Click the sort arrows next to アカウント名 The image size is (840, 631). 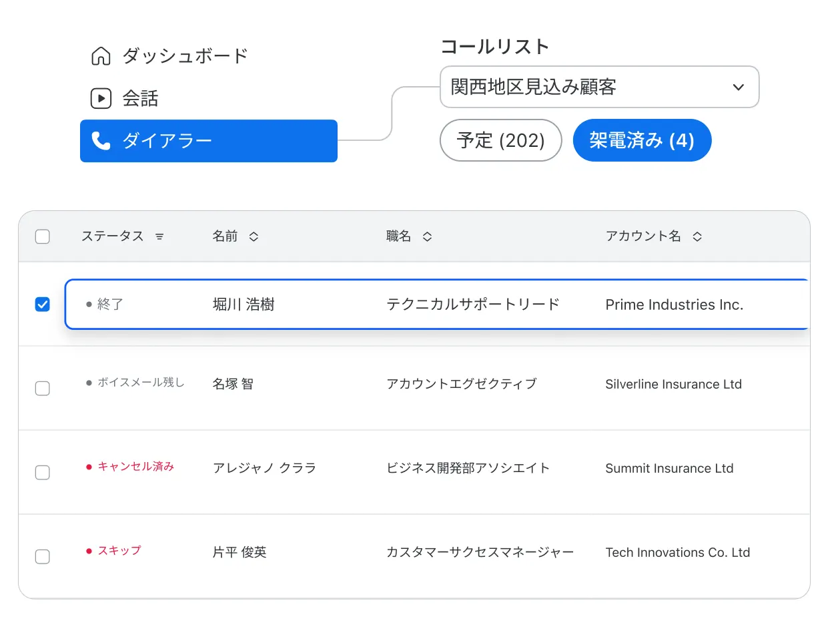(697, 236)
